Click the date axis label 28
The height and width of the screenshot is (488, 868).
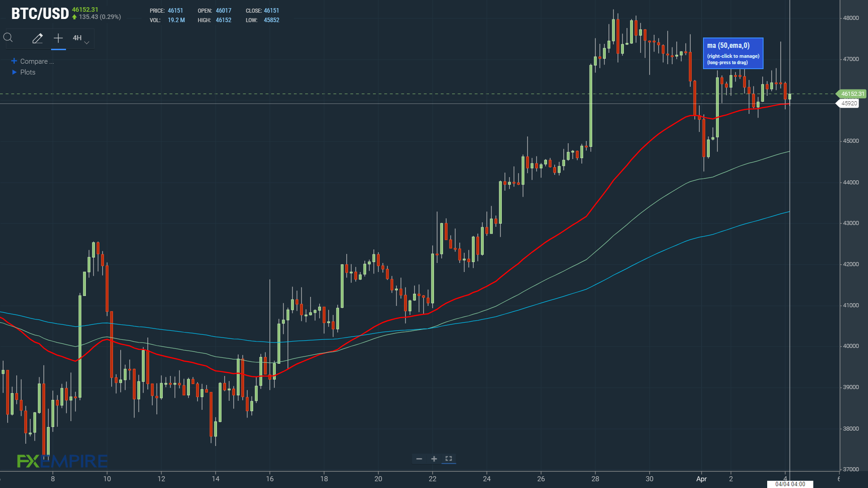point(595,479)
